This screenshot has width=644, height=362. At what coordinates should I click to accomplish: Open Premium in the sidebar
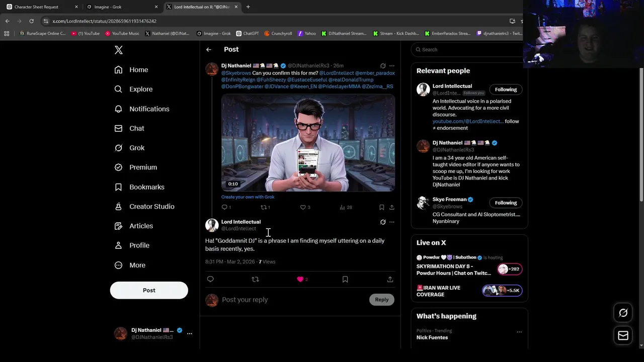point(136,167)
